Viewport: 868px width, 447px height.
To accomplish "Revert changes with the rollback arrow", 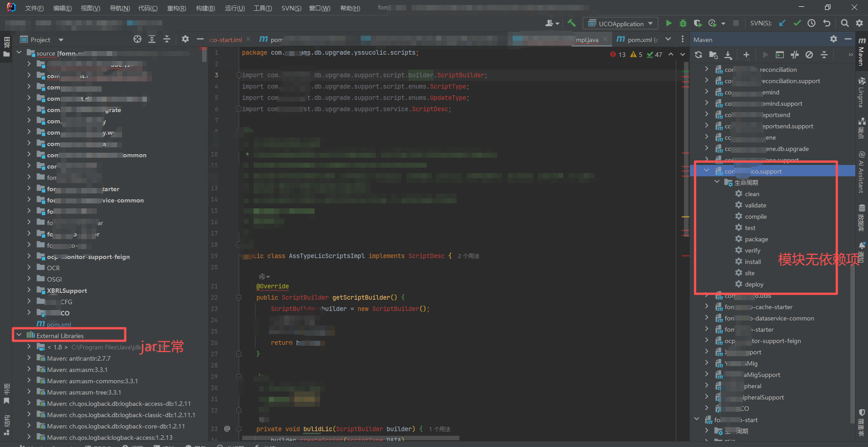I will 827,23.
